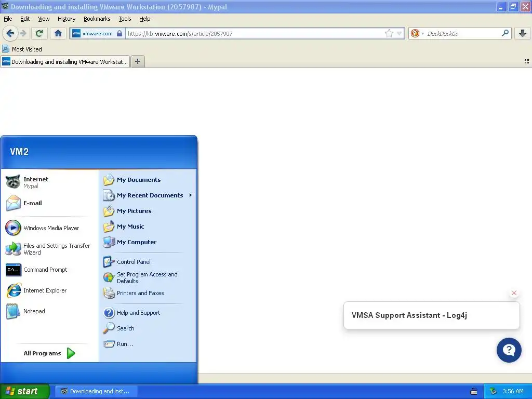This screenshot has width=532, height=399.
Task: Click the Windows start button
Action: click(x=24, y=391)
